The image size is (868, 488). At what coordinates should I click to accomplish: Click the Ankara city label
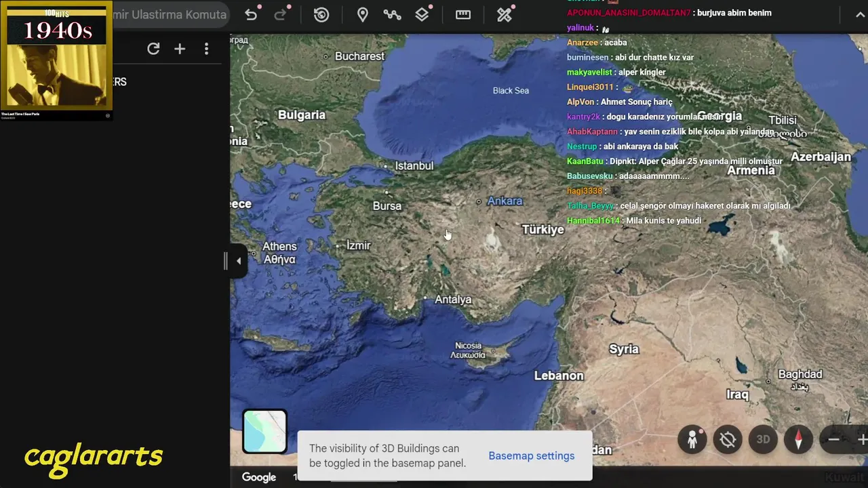505,201
